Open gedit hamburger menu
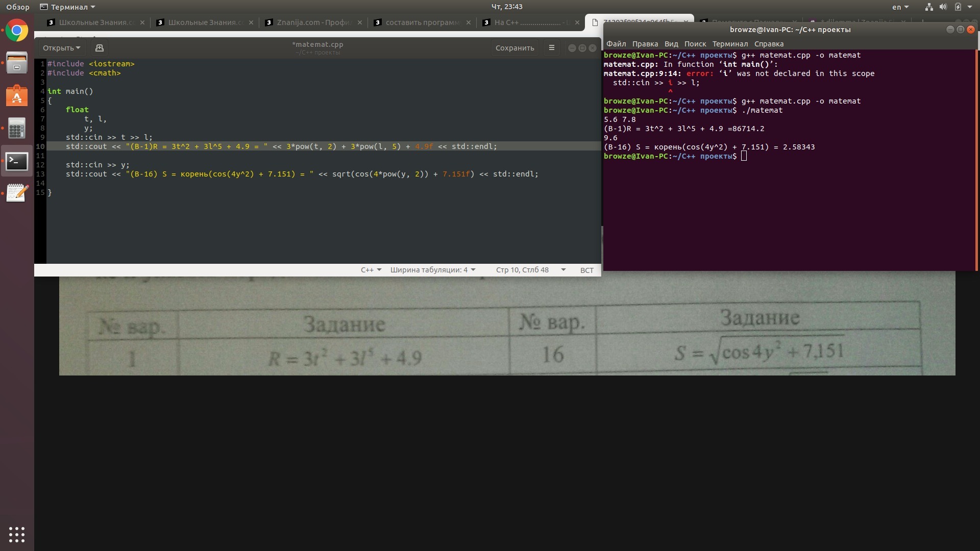 (x=551, y=48)
